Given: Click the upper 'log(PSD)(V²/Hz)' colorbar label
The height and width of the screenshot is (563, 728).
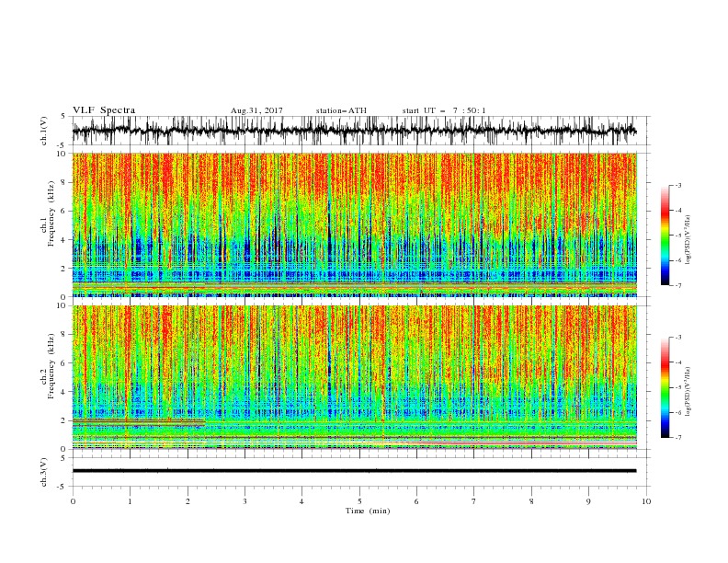Looking at the screenshot, I should [688, 240].
